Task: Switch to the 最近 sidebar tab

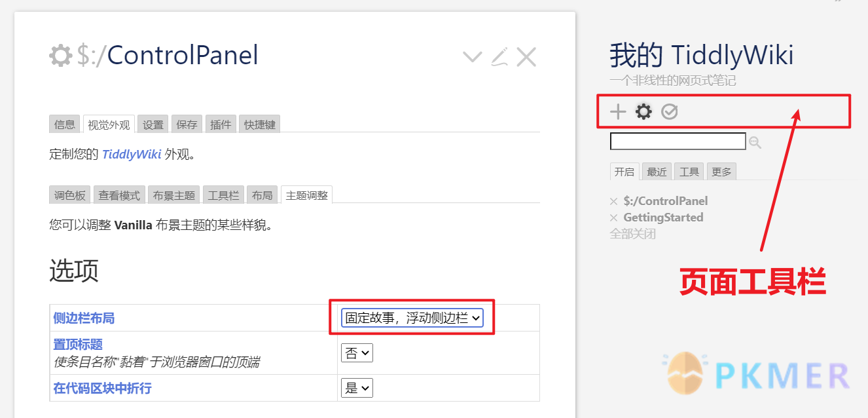Action: (657, 172)
